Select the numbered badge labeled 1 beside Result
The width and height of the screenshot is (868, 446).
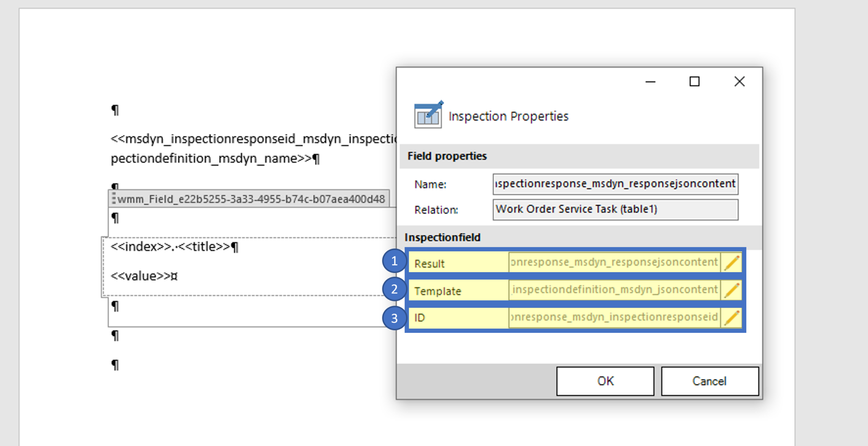point(394,262)
